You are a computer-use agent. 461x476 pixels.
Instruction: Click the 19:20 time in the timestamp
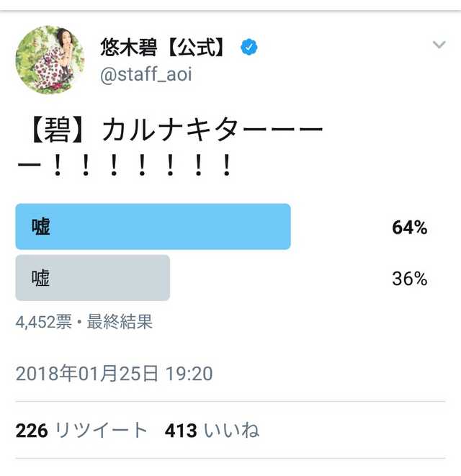pos(189,374)
